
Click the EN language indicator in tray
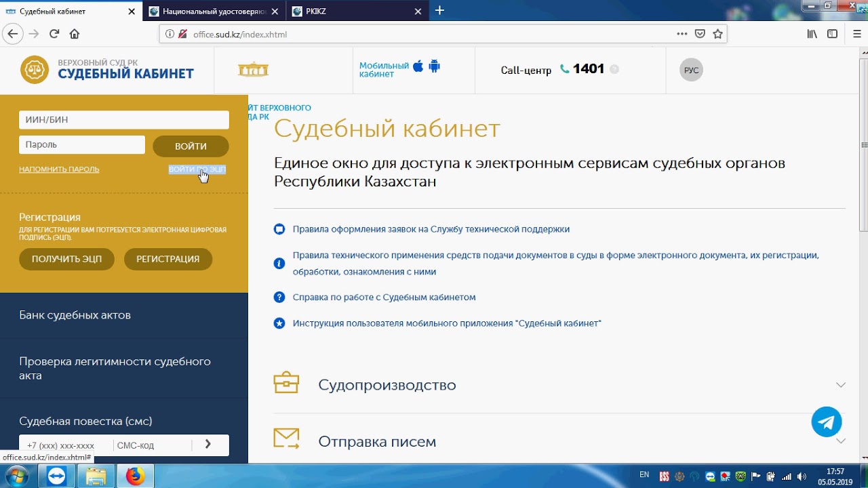[x=644, y=474]
